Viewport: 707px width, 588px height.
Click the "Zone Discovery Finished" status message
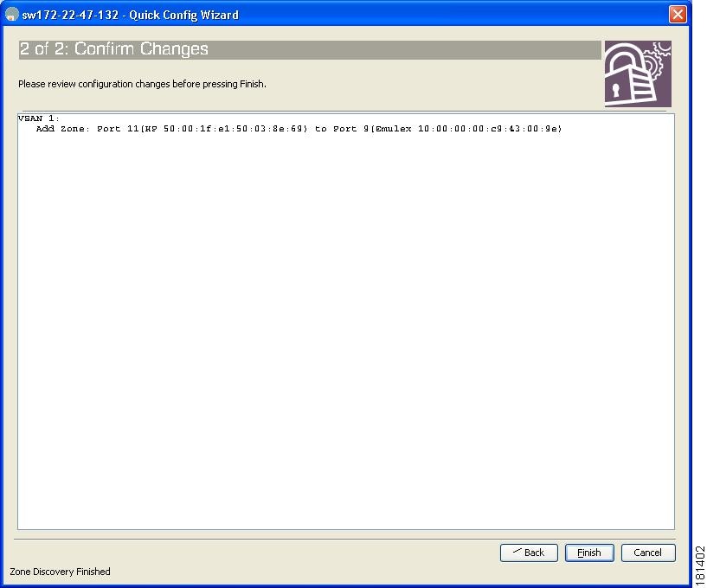[x=60, y=572]
